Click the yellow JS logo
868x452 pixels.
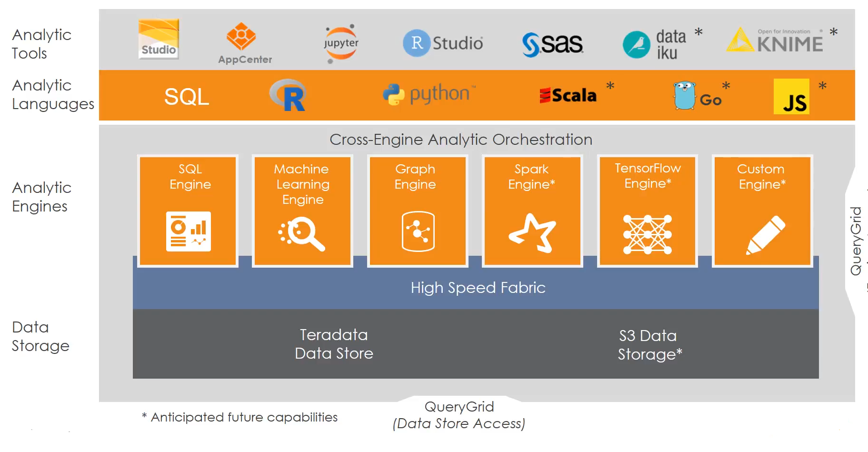pyautogui.click(x=791, y=96)
